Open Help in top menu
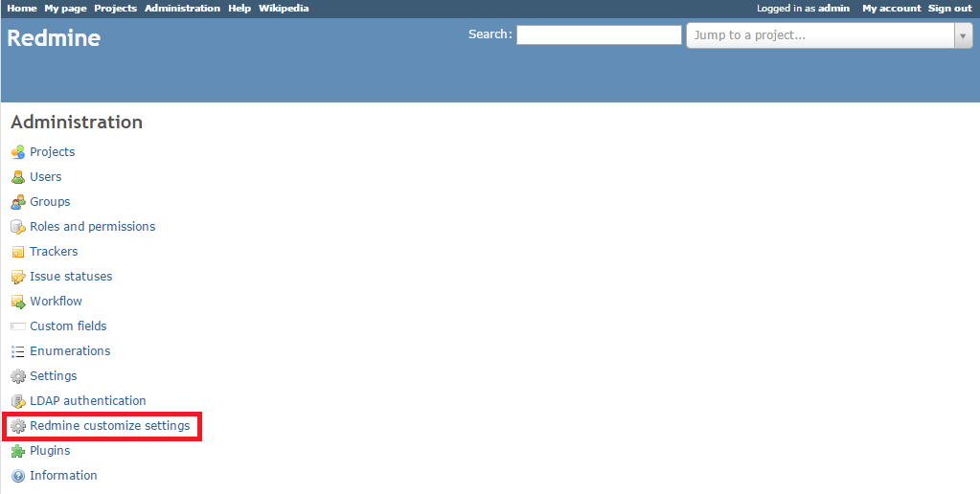980x494 pixels. 239,8
